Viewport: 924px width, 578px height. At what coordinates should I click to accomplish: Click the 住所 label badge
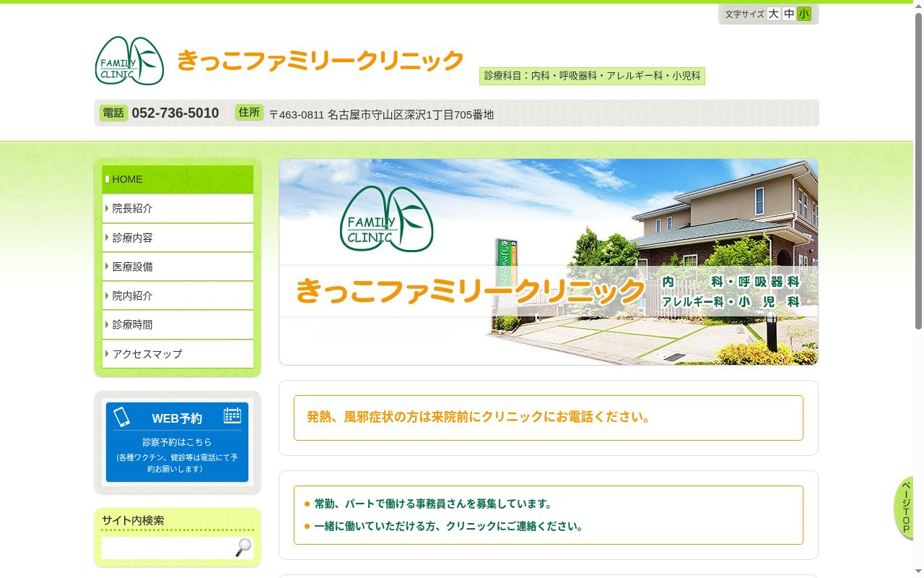tap(249, 112)
